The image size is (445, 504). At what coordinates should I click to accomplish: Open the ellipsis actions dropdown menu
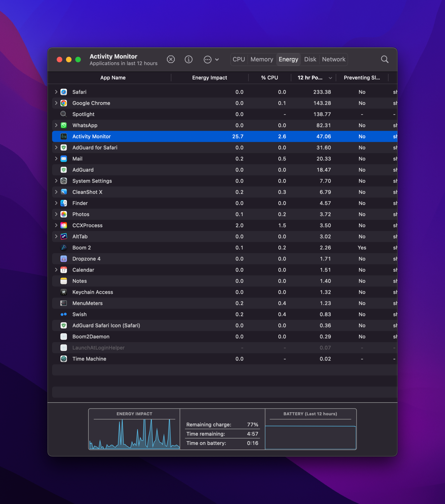pos(211,59)
